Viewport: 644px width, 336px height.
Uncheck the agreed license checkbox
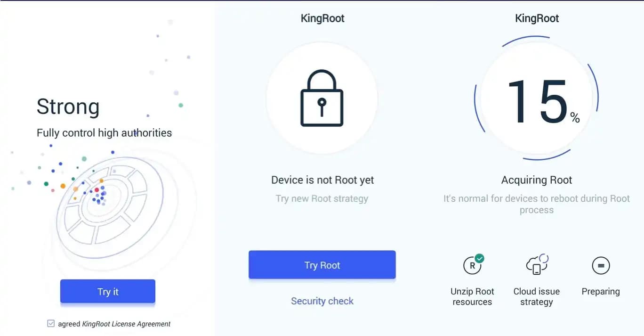click(51, 324)
